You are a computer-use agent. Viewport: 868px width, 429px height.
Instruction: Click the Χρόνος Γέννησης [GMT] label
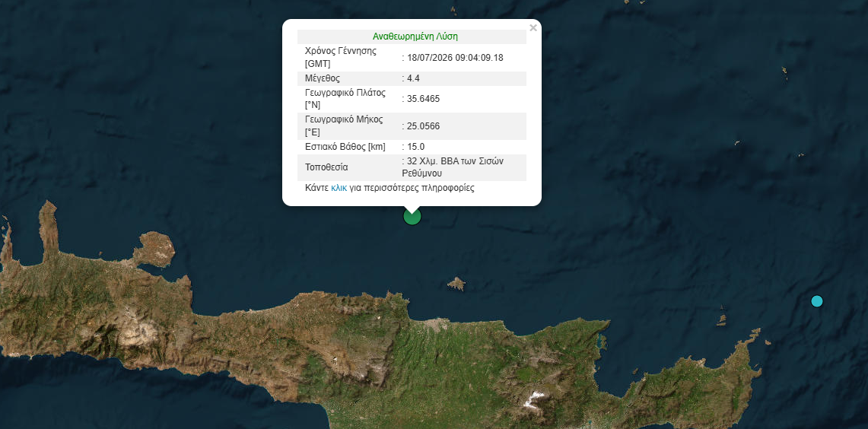(x=341, y=57)
